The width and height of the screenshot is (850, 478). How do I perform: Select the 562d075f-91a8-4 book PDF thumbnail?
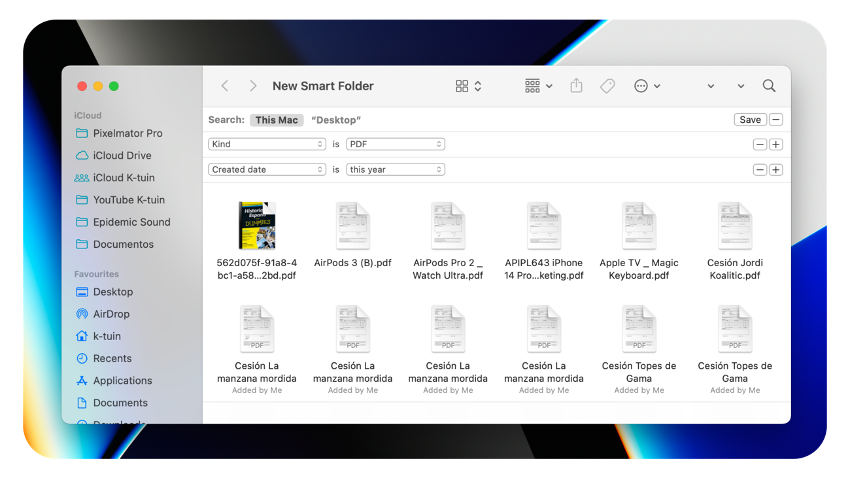(257, 225)
